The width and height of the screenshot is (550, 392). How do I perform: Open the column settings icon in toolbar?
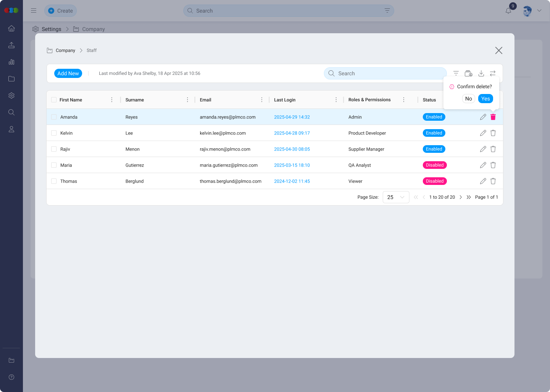tap(468, 73)
